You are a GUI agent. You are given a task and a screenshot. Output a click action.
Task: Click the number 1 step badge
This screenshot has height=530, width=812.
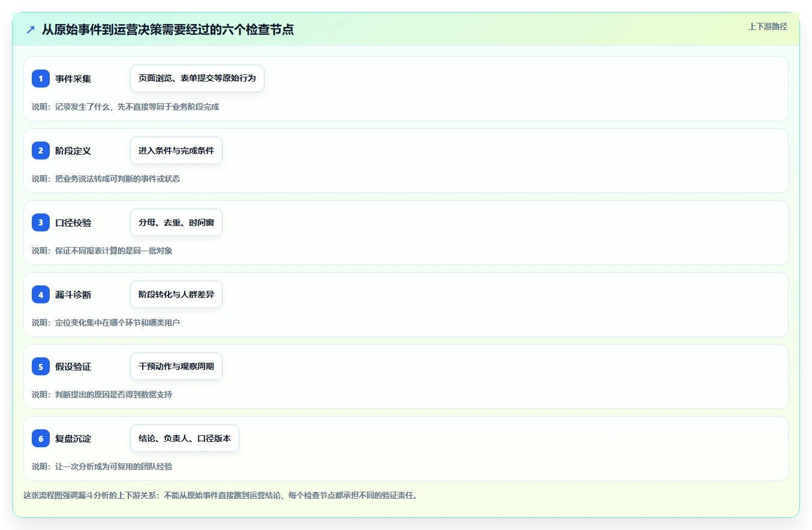pyautogui.click(x=41, y=79)
